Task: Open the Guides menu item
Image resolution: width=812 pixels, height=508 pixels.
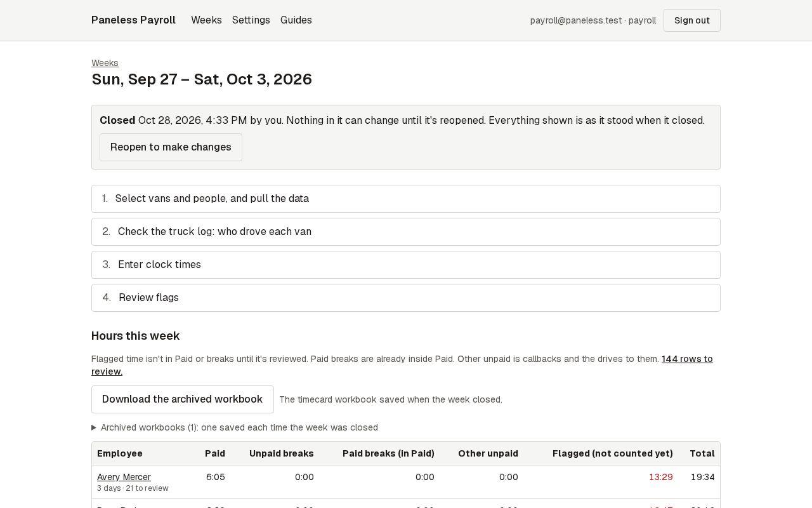Action: click(x=296, y=20)
